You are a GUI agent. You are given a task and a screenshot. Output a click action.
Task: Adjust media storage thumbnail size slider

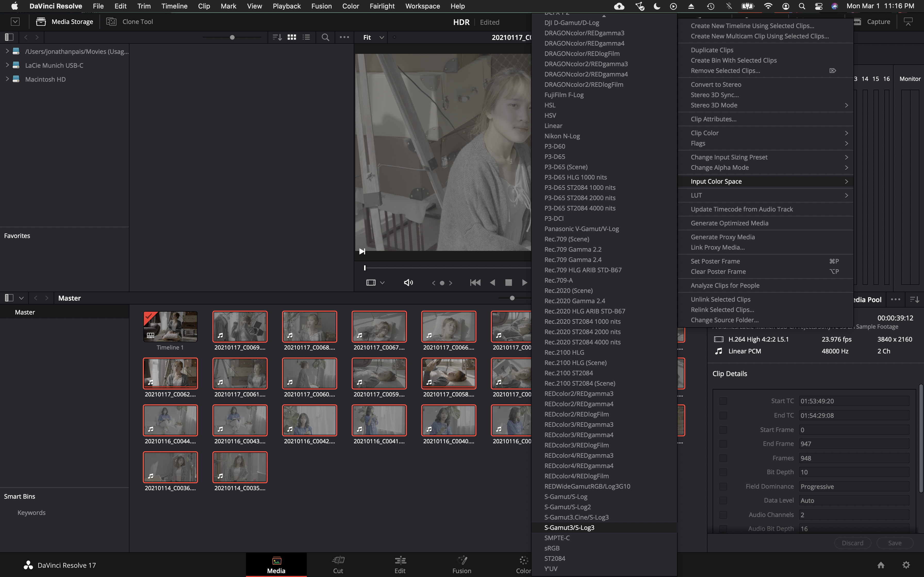(x=232, y=37)
